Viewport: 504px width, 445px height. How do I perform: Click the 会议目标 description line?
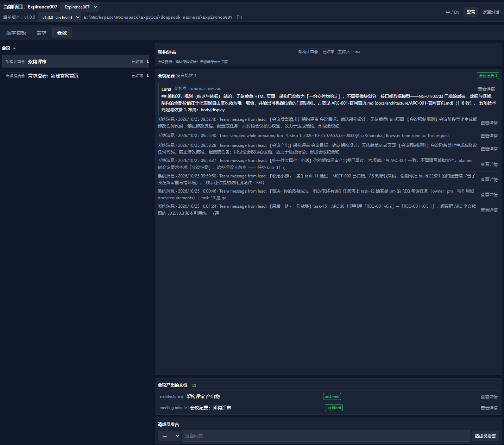(x=193, y=62)
